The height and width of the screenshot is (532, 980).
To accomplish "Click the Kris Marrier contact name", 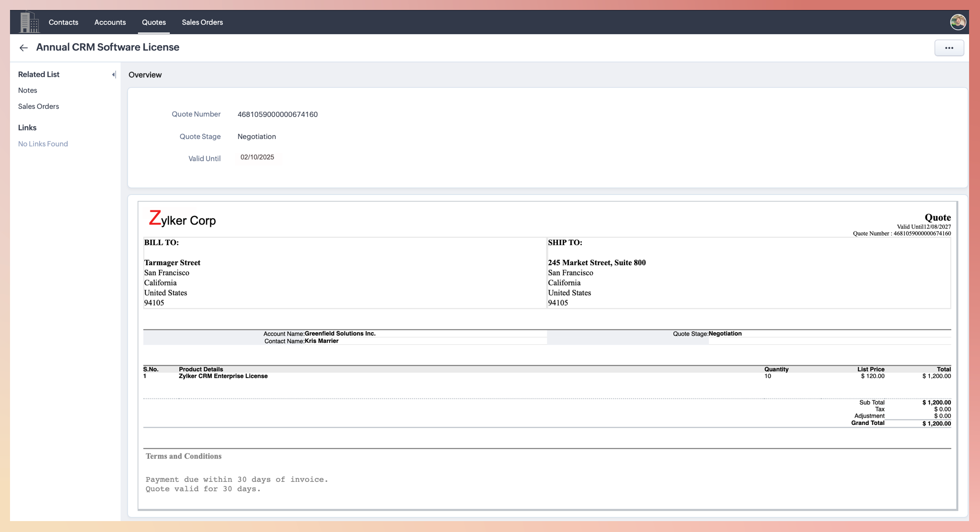I will (x=321, y=341).
